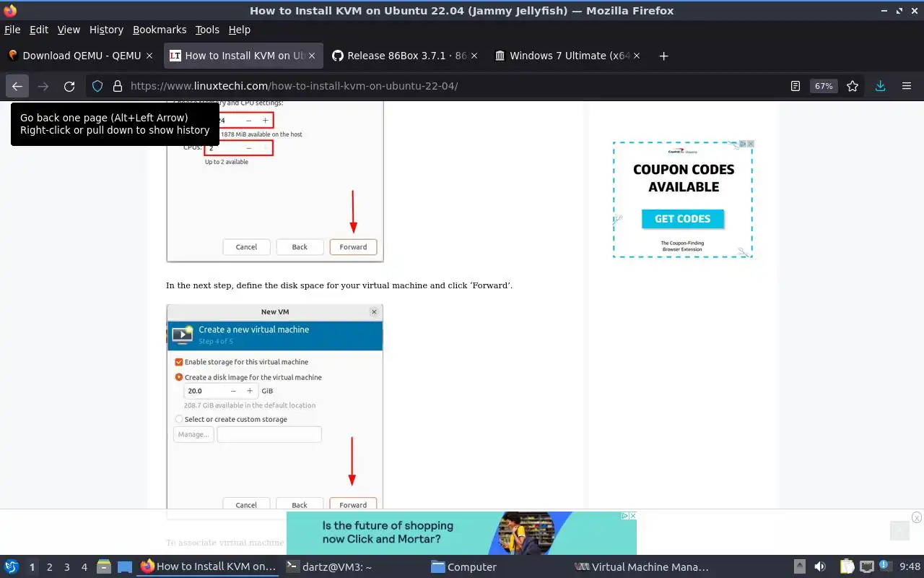The image size is (924, 578).
Task: Click the Forward navigation arrow
Action: [43, 86]
